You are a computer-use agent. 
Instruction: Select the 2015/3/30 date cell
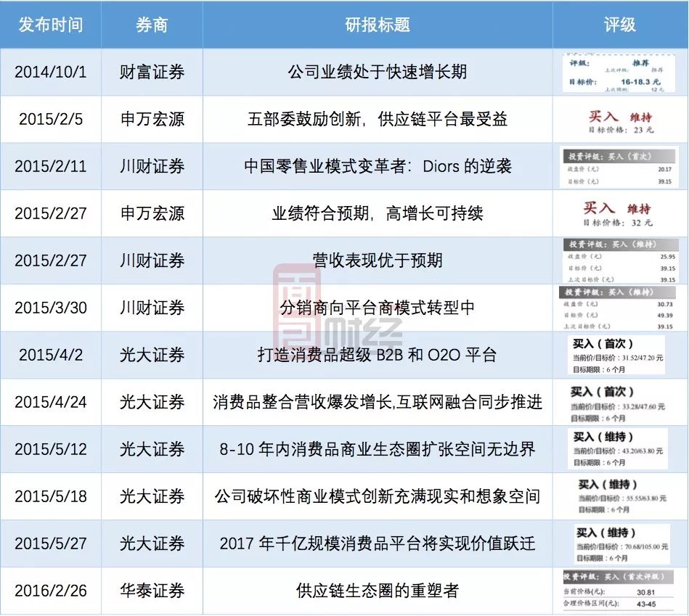(x=51, y=308)
